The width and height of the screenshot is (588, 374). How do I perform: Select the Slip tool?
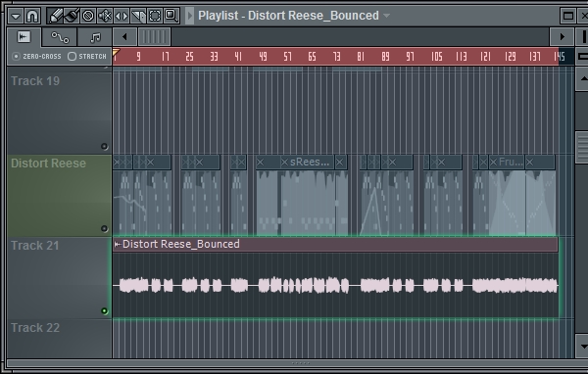pyautogui.click(x=122, y=16)
